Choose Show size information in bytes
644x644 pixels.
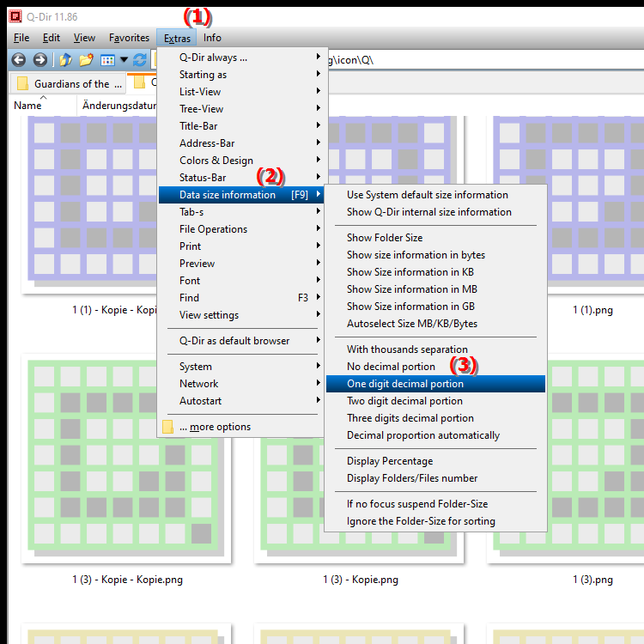pyautogui.click(x=435, y=255)
